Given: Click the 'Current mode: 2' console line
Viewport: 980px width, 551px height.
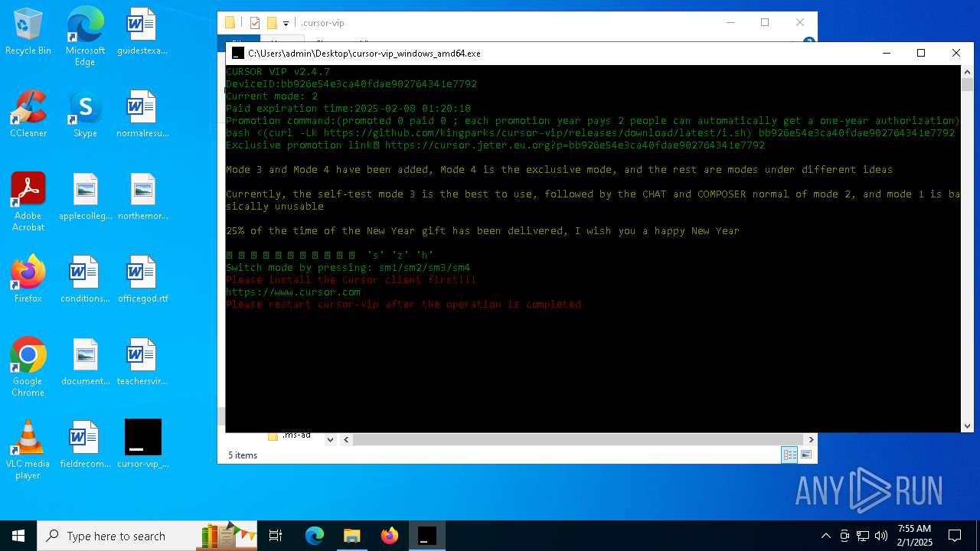Looking at the screenshot, I should 272,96.
